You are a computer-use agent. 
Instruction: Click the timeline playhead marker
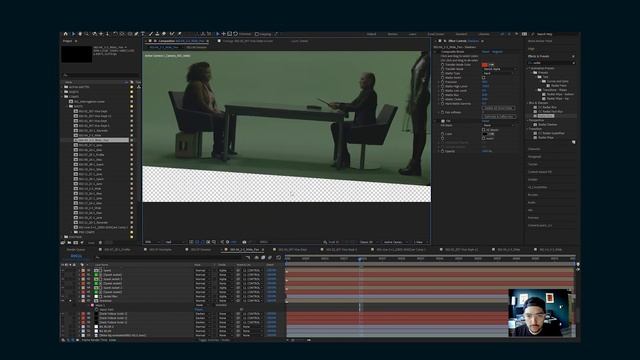(360, 259)
